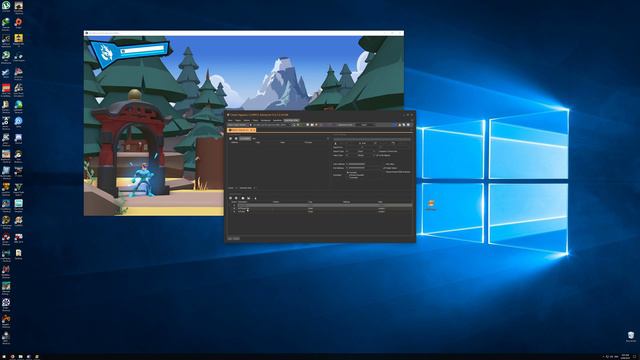The image size is (640, 360).
Task: Toggle the checkbox on the second lower list row
Action: pyautogui.click(x=234, y=209)
